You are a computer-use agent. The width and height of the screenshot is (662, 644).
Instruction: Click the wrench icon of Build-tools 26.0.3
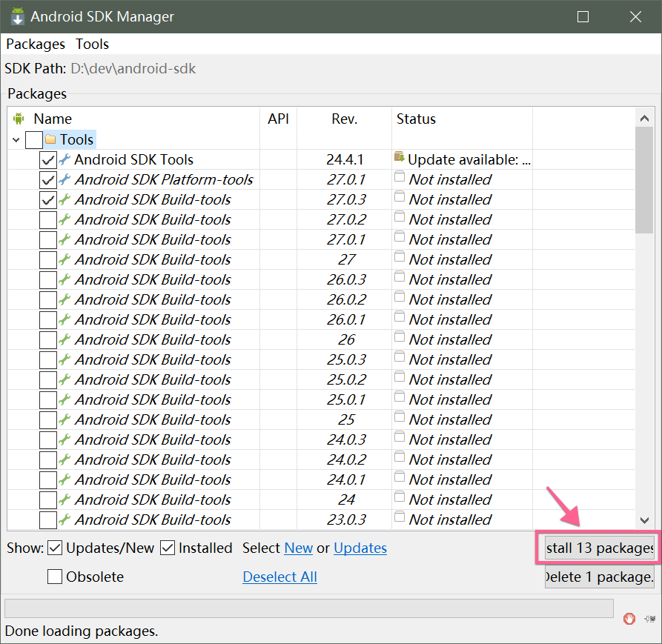click(64, 279)
